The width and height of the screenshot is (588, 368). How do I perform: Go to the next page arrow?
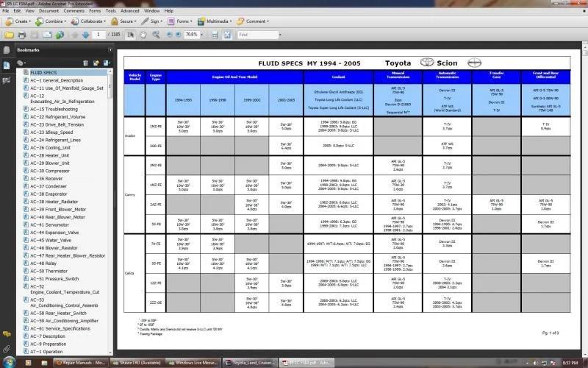tap(85, 35)
